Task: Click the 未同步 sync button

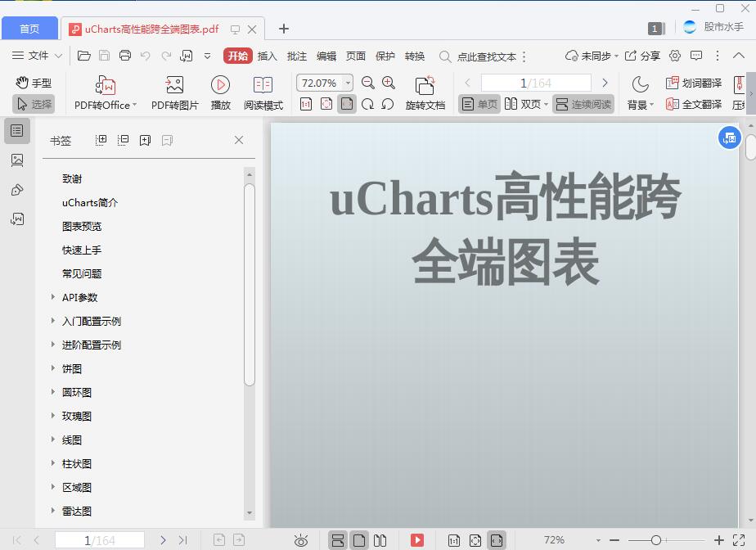Action: tap(592, 56)
